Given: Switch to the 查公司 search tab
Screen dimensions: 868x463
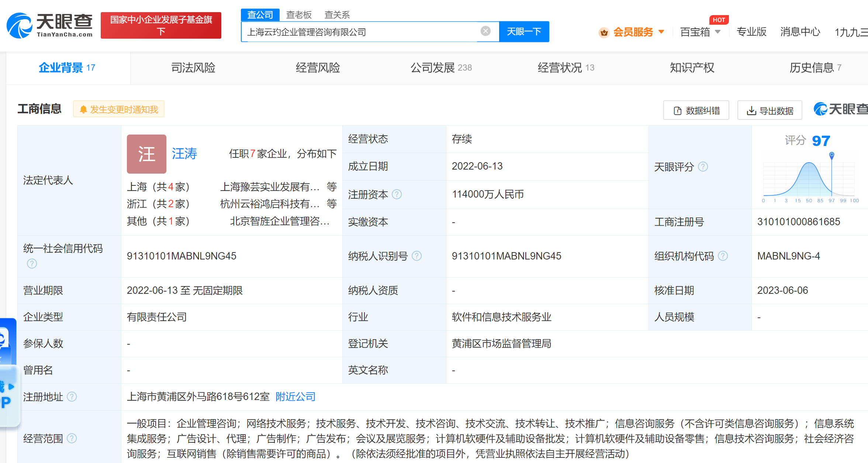Looking at the screenshot, I should click(x=260, y=15).
